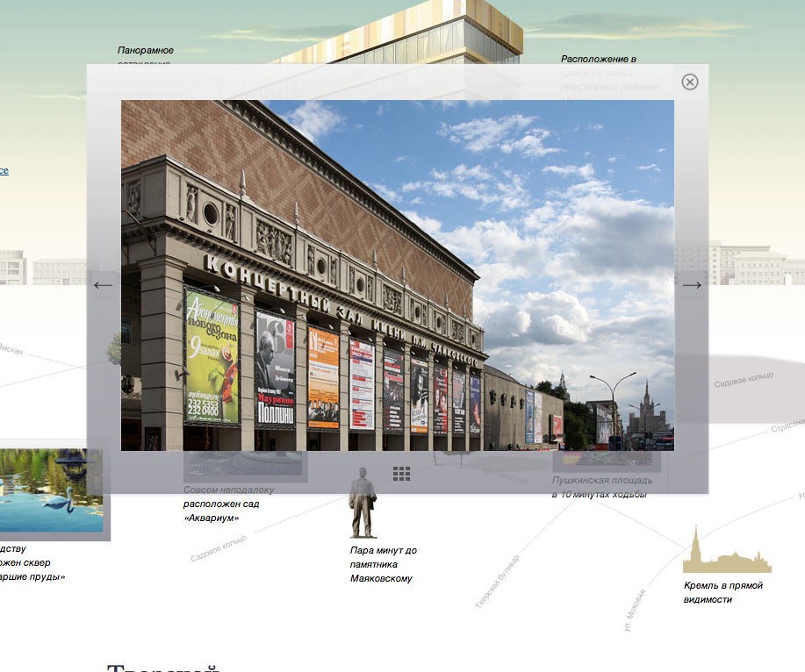Viewport: 805px width, 672px height.
Task: Click the Tchaikovsky concert hall photo
Action: pyautogui.click(x=397, y=275)
